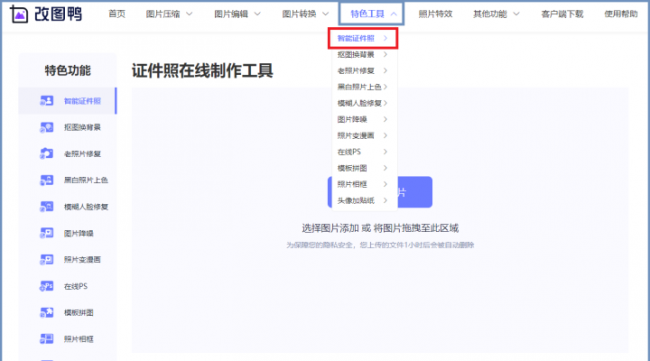Click the 图片降噪 sidebar icon

click(46, 233)
